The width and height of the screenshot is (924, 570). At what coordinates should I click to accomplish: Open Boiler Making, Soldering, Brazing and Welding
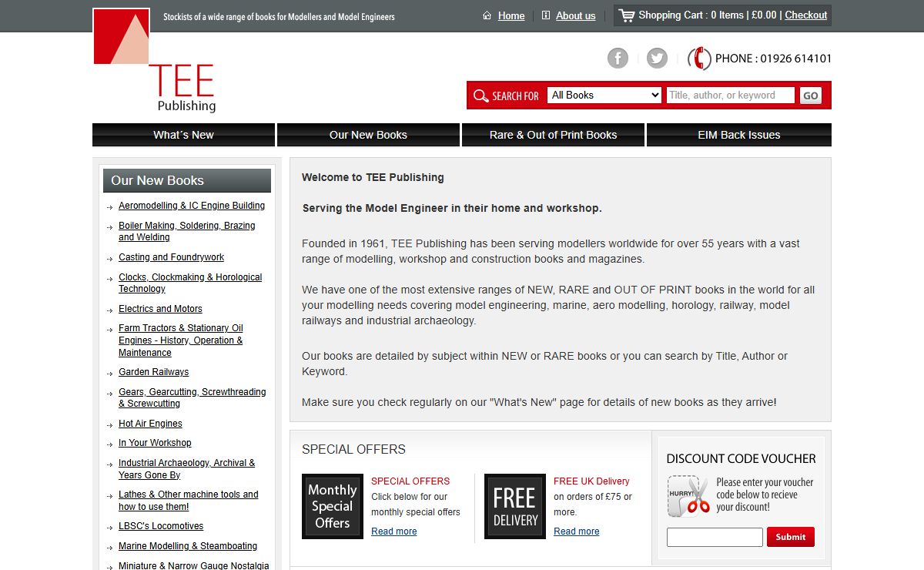[x=187, y=231]
